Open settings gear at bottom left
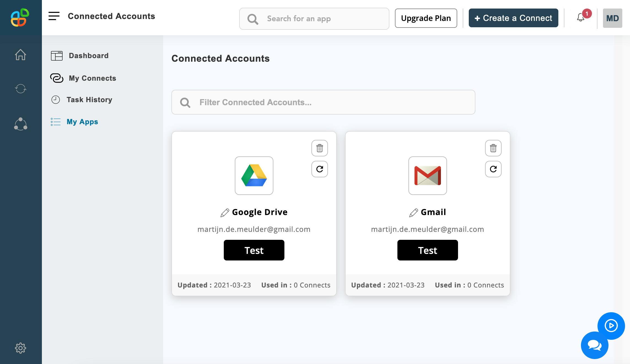Image resolution: width=630 pixels, height=364 pixels. click(20, 348)
